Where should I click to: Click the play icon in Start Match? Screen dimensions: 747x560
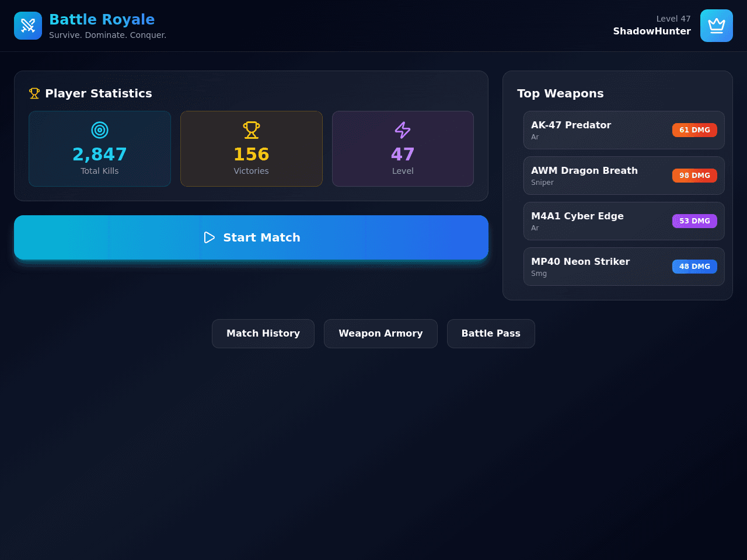coord(210,237)
